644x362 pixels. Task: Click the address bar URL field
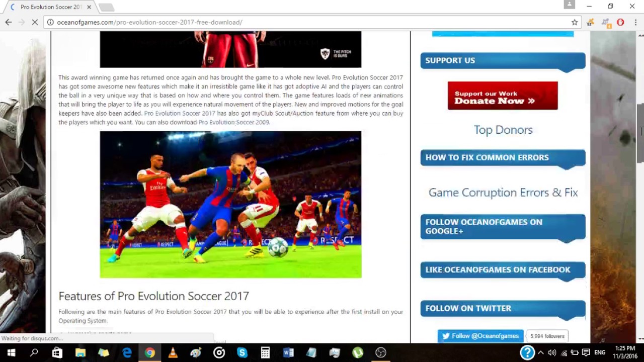point(312,22)
